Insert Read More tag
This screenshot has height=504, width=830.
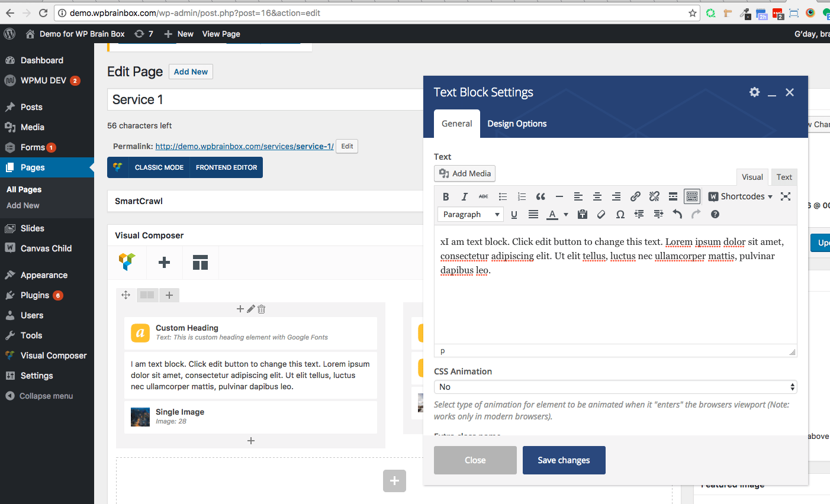(673, 196)
